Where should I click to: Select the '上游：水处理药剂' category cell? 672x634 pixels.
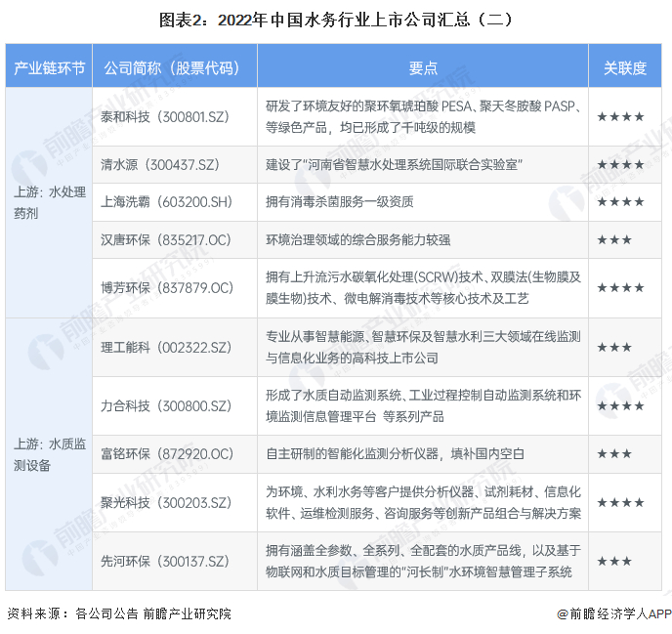click(x=49, y=202)
